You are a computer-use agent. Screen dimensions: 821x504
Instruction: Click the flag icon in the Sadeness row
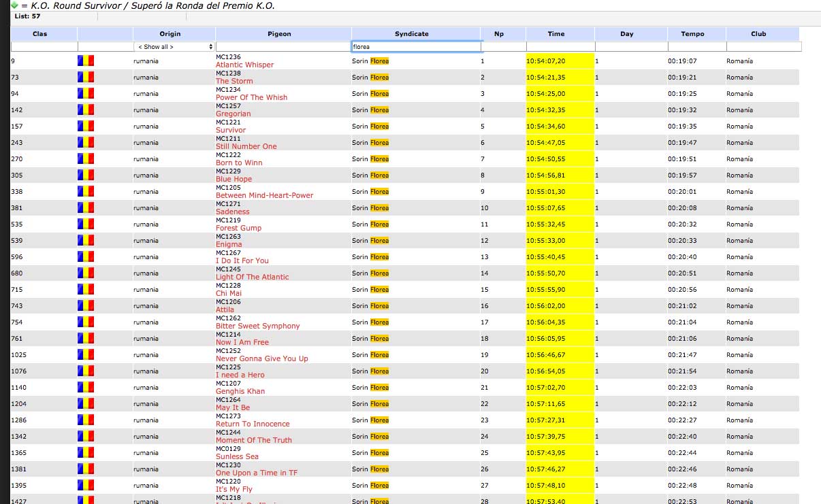[86, 207]
